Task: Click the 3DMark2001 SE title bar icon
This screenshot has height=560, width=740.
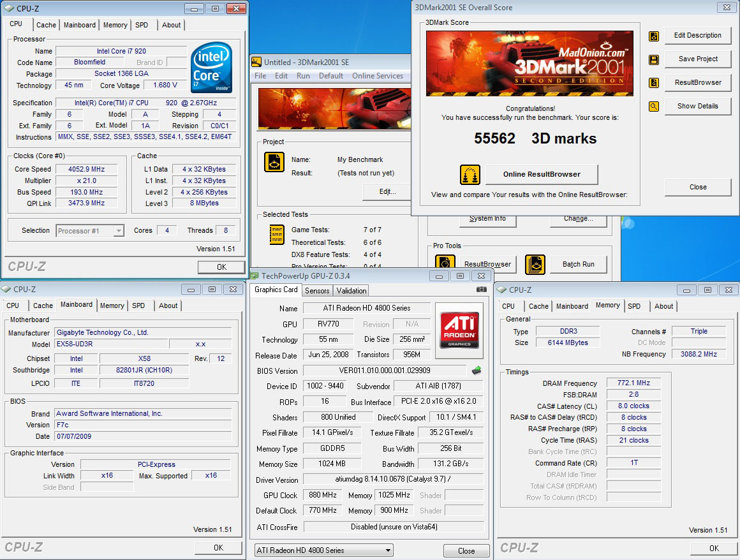Action: pos(256,62)
